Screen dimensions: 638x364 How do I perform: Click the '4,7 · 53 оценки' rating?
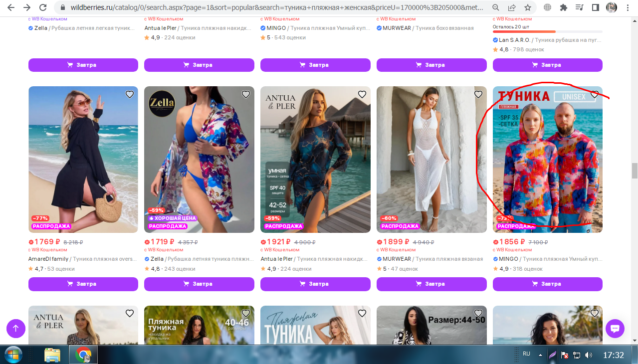pos(51,269)
